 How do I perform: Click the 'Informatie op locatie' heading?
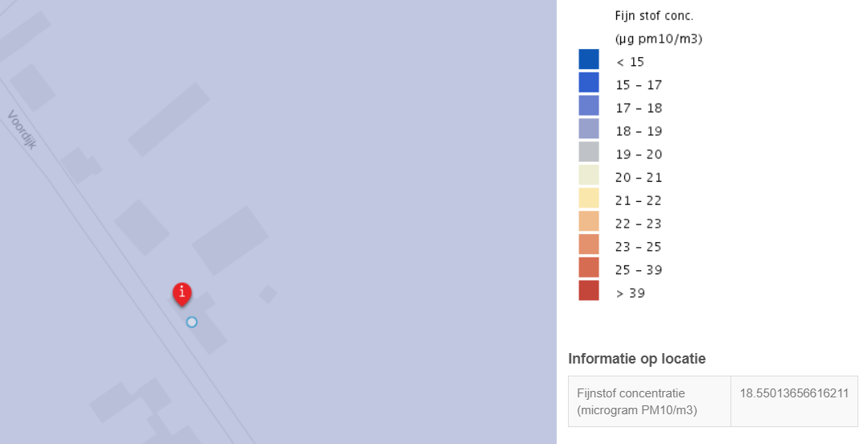[x=636, y=359]
